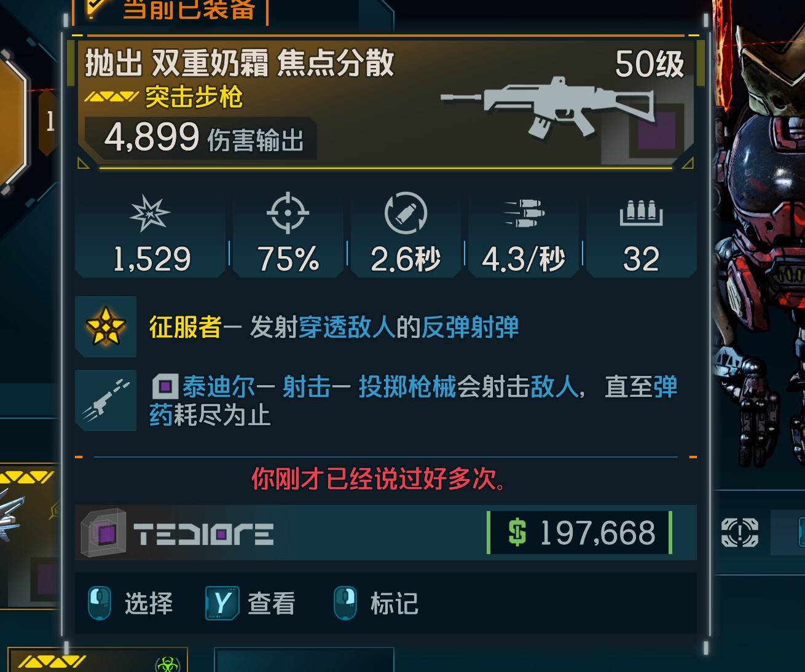Click the alert frame icon right of panel
This screenshot has height=672, width=805.
(739, 532)
